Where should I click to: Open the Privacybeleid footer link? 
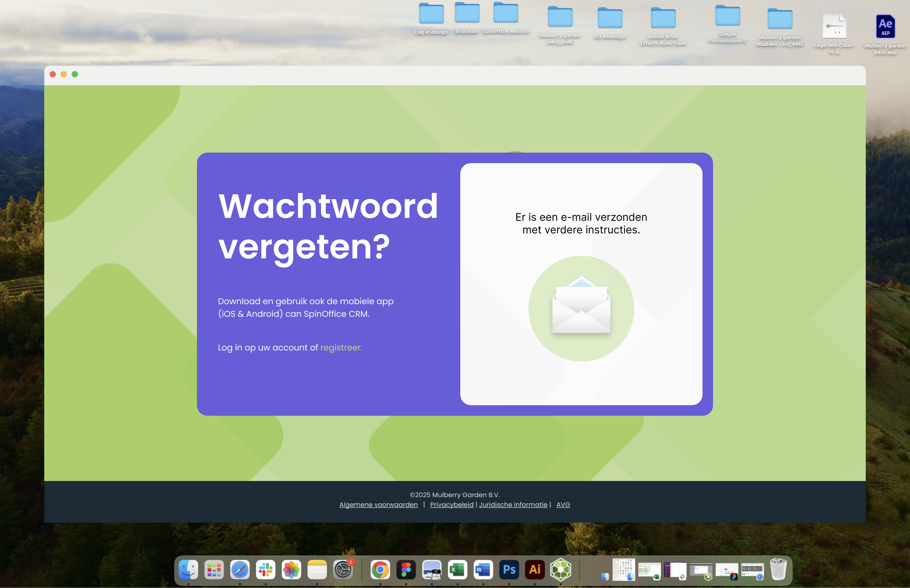[451, 505]
